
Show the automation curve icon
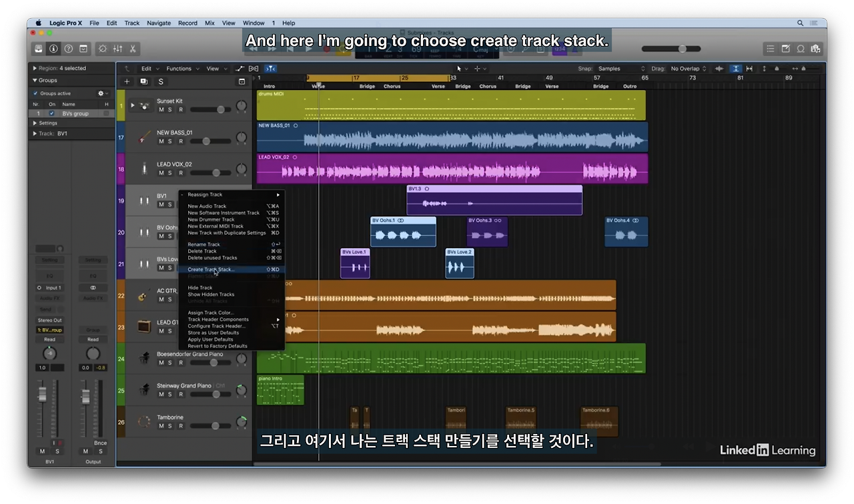click(240, 69)
